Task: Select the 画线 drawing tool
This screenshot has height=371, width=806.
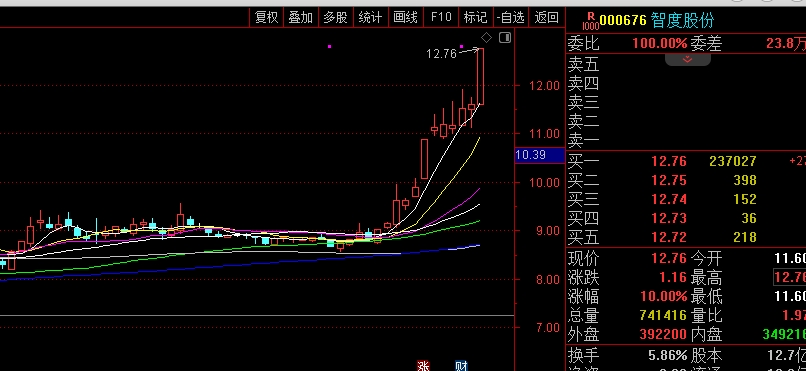Action: tap(405, 17)
